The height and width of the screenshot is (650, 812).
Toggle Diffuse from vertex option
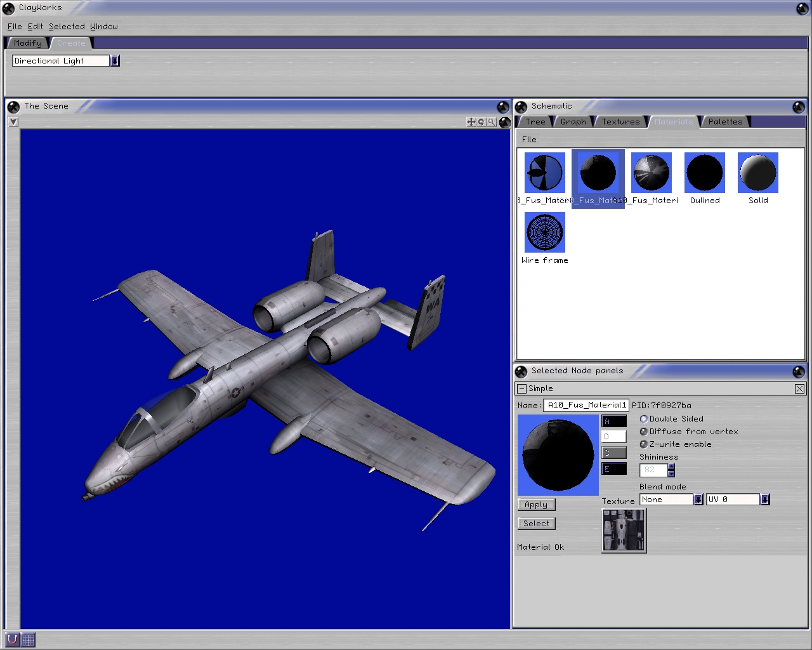click(x=643, y=432)
